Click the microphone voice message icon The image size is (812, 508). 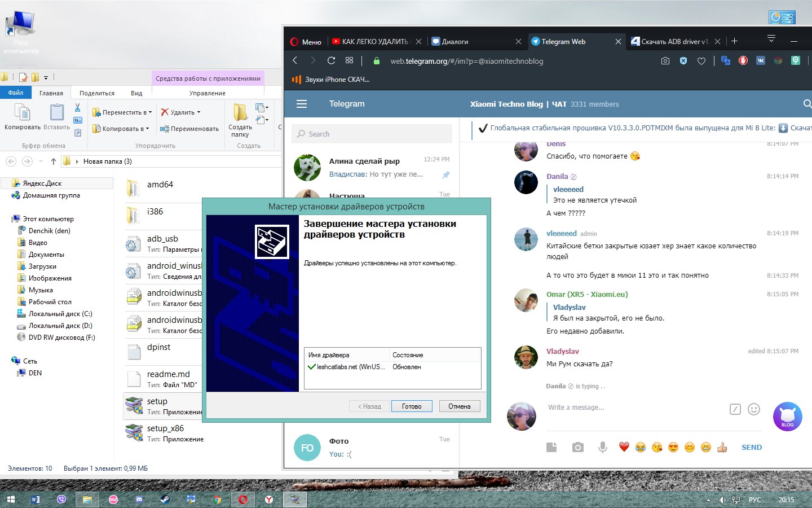[603, 447]
